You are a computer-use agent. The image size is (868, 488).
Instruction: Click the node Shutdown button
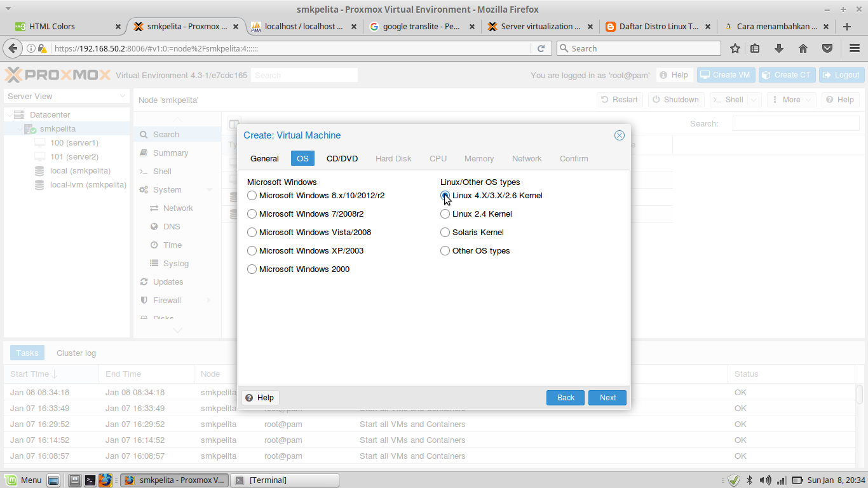(676, 100)
